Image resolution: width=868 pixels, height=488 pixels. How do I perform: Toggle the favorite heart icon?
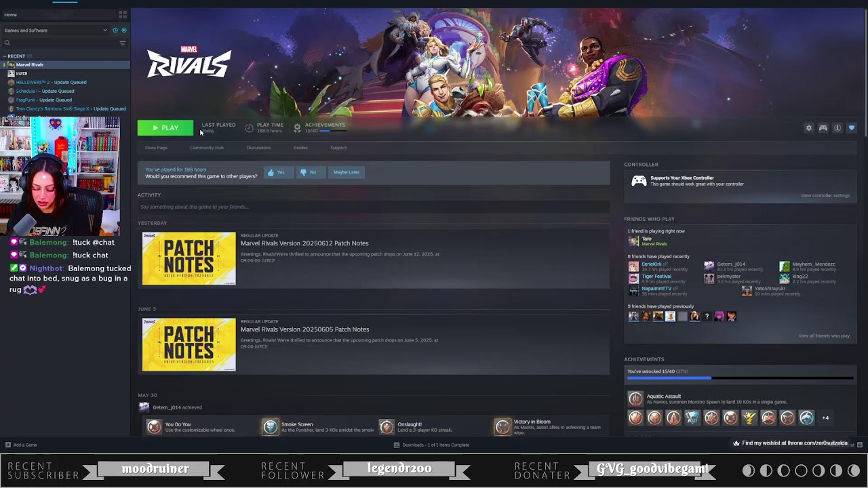[x=852, y=128]
